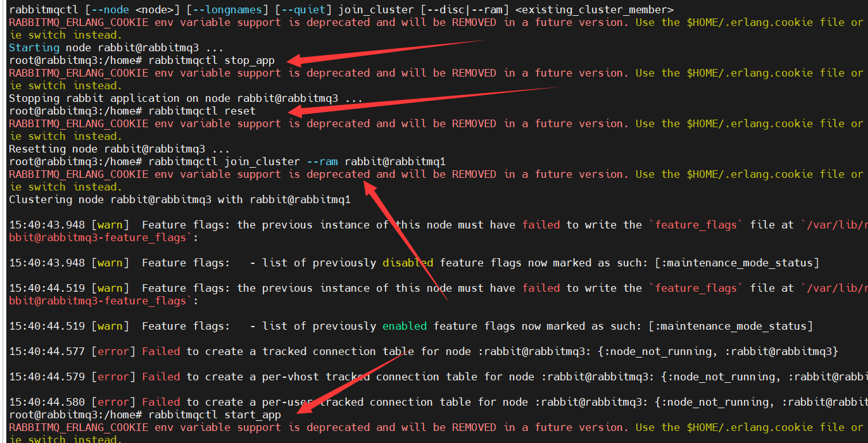Click the word 'enabled' in feature flags warning
Viewport: 868px width, 443px height.
(x=405, y=326)
